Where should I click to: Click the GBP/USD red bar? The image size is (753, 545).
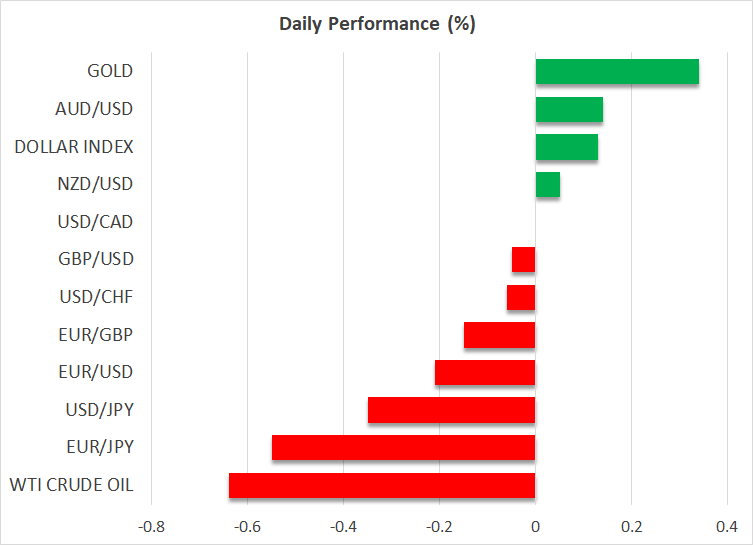tap(524, 260)
